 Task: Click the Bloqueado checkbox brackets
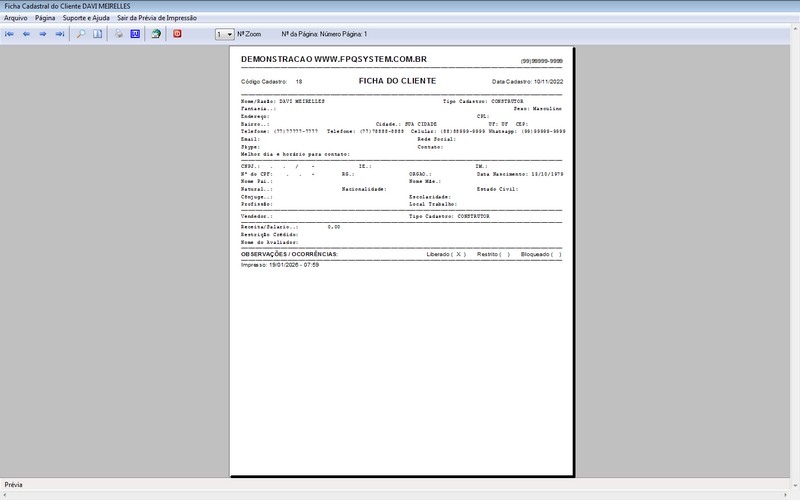(x=556, y=255)
